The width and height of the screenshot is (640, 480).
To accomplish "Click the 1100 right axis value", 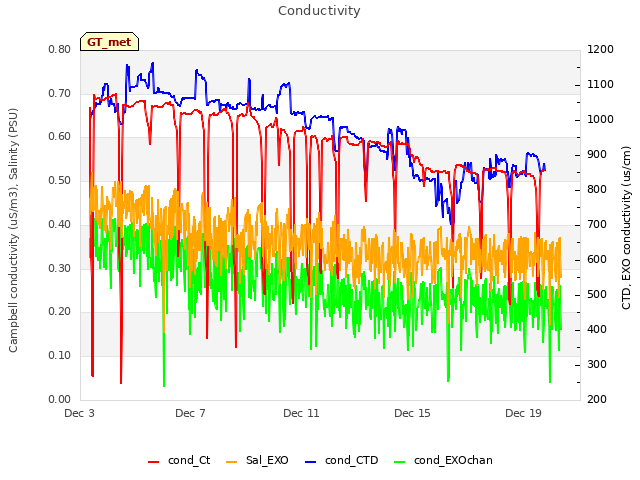I will (x=600, y=84).
